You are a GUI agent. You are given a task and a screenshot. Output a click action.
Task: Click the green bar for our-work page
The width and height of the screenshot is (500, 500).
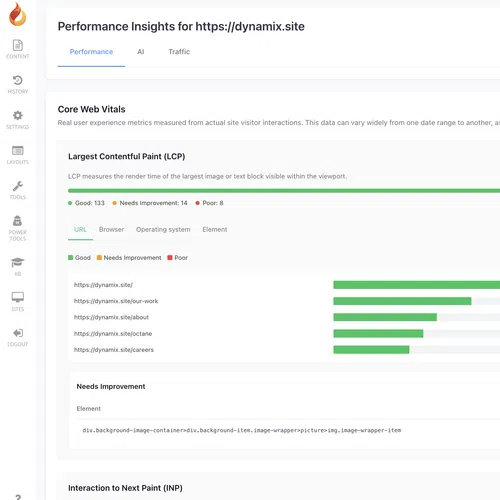(x=402, y=301)
